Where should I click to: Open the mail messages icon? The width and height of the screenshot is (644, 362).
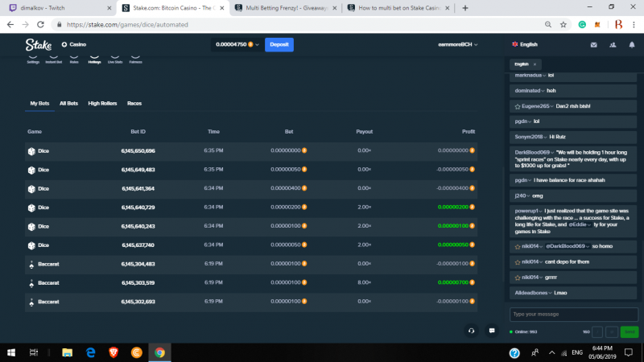coord(594,45)
